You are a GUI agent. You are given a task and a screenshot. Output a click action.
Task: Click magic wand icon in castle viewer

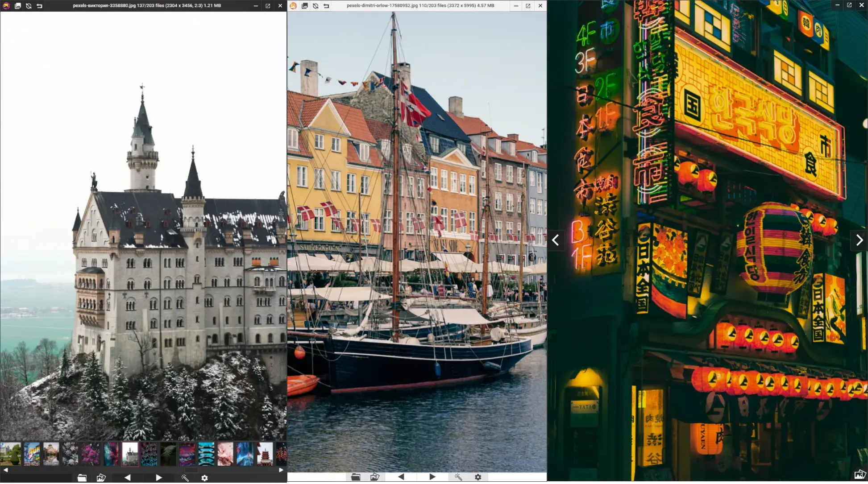185,478
